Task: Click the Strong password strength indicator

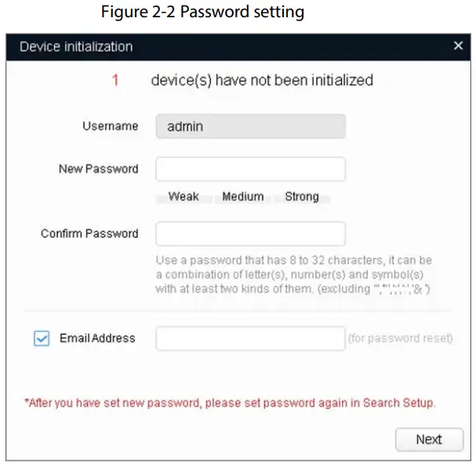Action: tap(302, 197)
